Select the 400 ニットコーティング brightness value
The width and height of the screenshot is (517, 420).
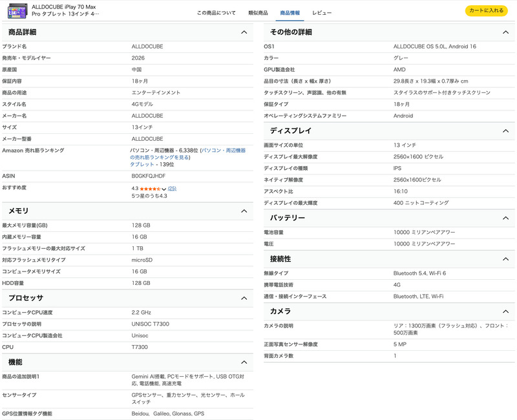pos(421,203)
